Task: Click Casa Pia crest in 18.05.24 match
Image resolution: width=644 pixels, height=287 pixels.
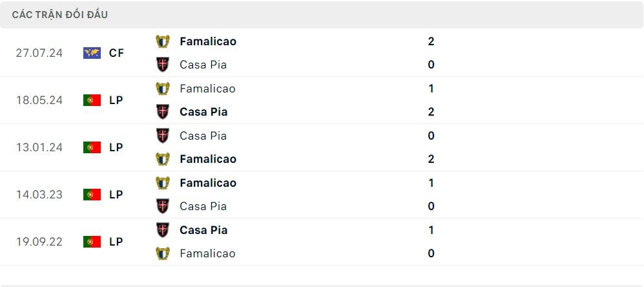Action: coord(163,112)
